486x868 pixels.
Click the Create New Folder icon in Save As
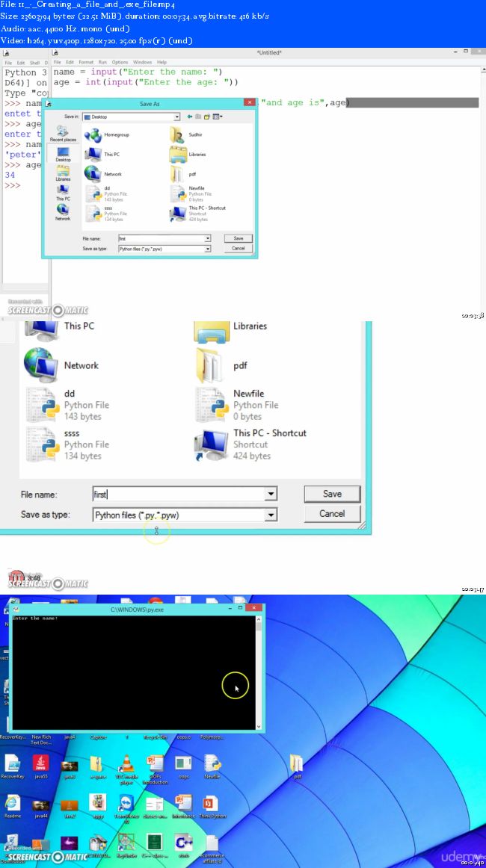(x=206, y=117)
